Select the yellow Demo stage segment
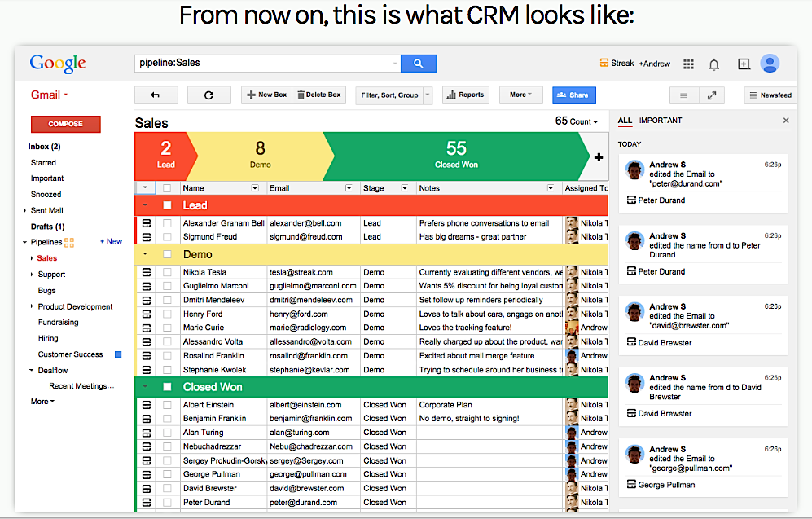The image size is (812, 519). [261, 156]
